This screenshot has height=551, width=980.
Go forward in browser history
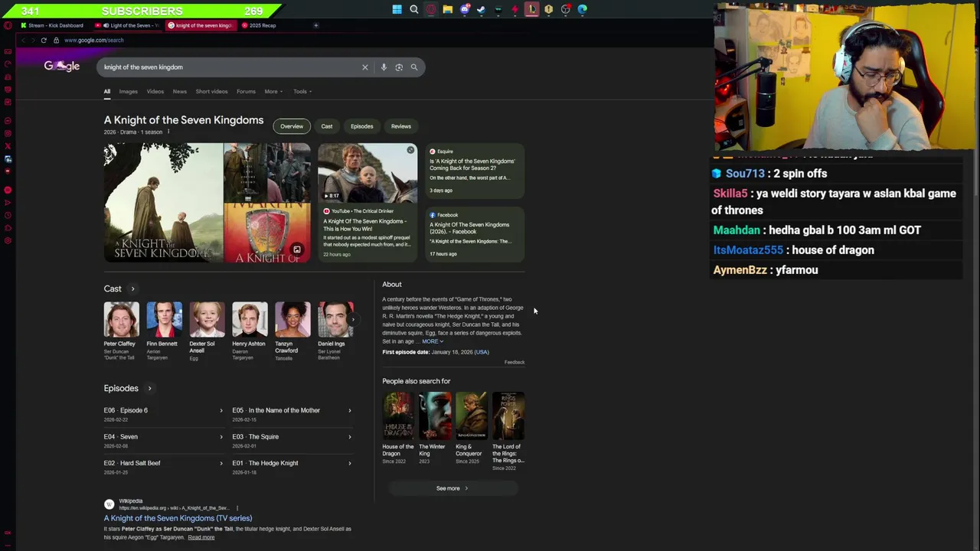pyautogui.click(x=33, y=40)
